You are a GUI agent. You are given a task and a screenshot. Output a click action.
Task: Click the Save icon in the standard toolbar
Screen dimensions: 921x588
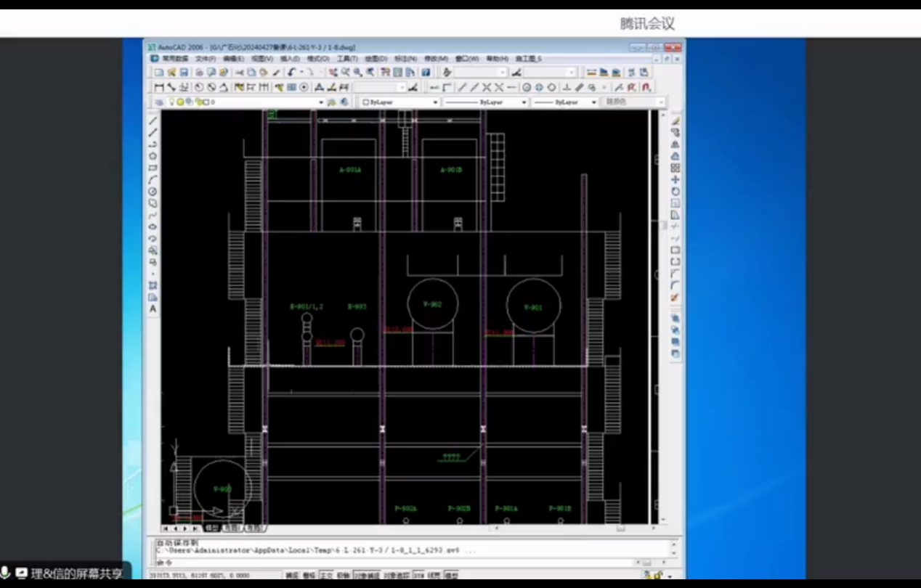pos(184,73)
